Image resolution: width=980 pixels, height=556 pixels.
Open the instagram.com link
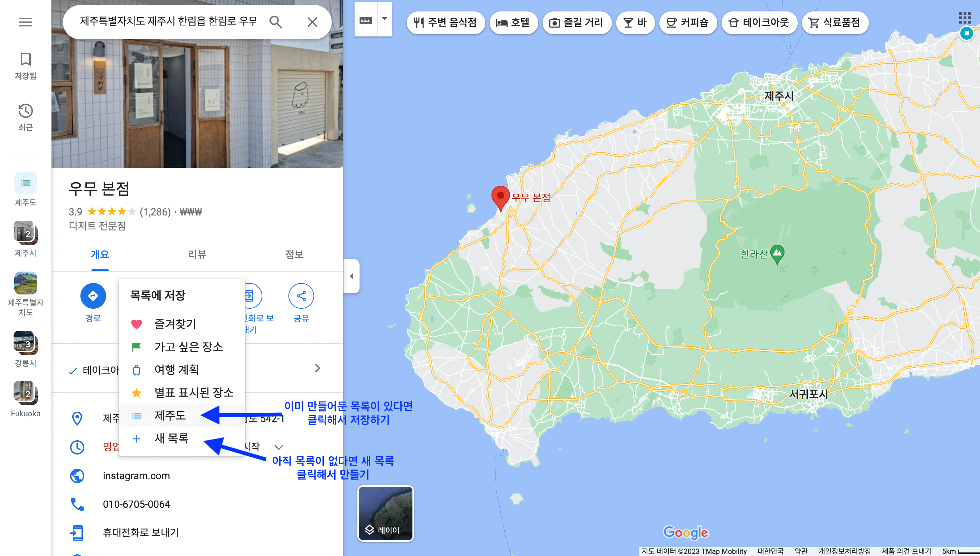pyautogui.click(x=136, y=476)
